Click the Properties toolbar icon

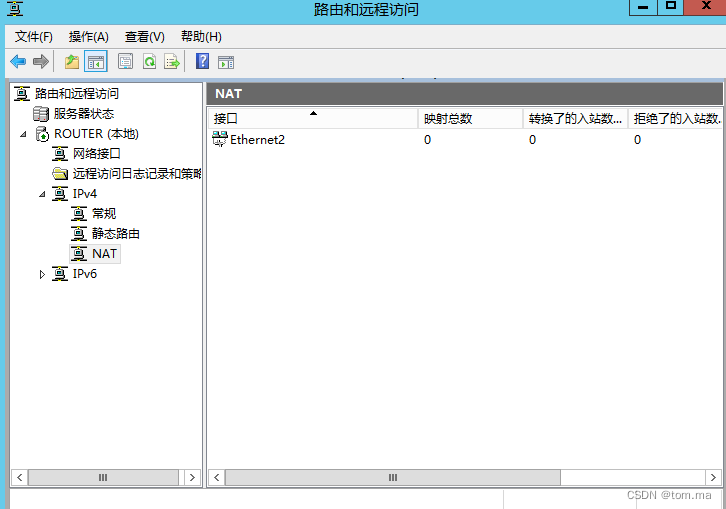[125, 61]
